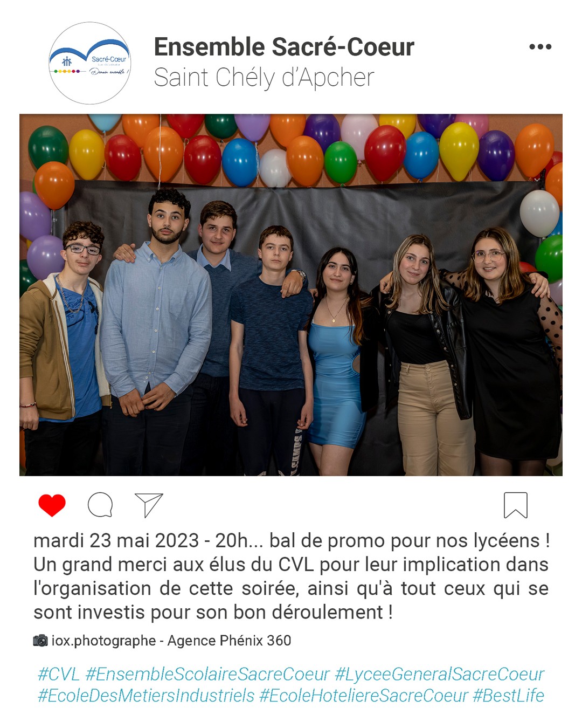This screenshot has width=582, height=728.
Task: Open the Saint Chély d'Apcher location
Action: click(x=264, y=78)
